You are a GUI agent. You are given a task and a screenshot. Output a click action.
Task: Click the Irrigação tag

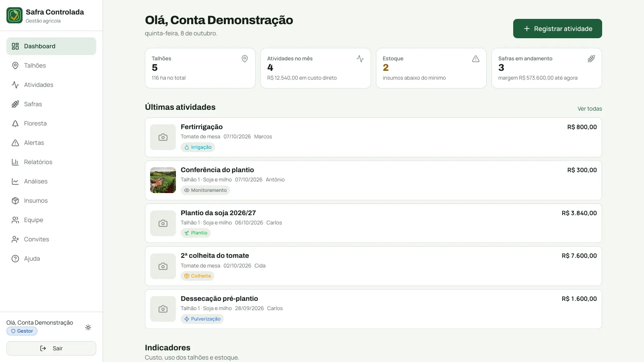(x=198, y=147)
